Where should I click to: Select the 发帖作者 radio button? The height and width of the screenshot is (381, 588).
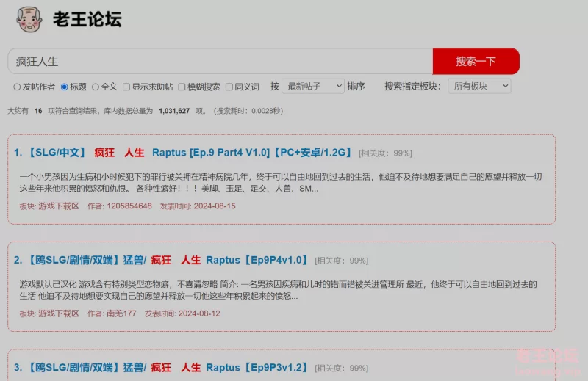pyautogui.click(x=17, y=87)
